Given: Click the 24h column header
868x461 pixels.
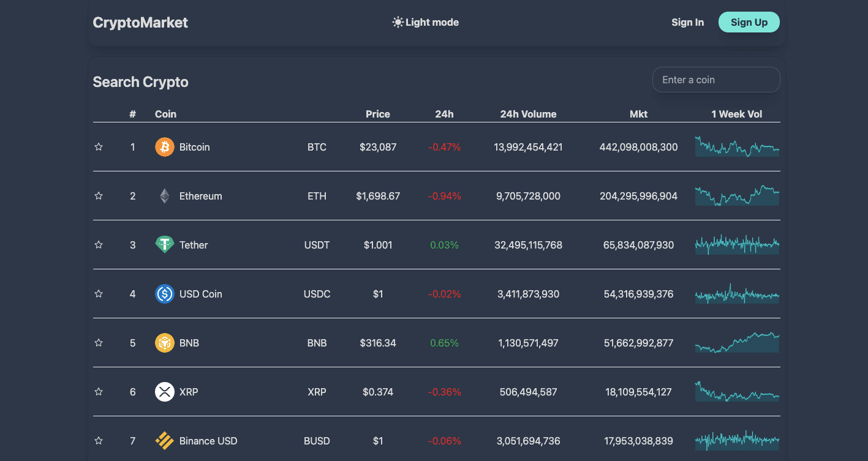Looking at the screenshot, I should point(444,114).
